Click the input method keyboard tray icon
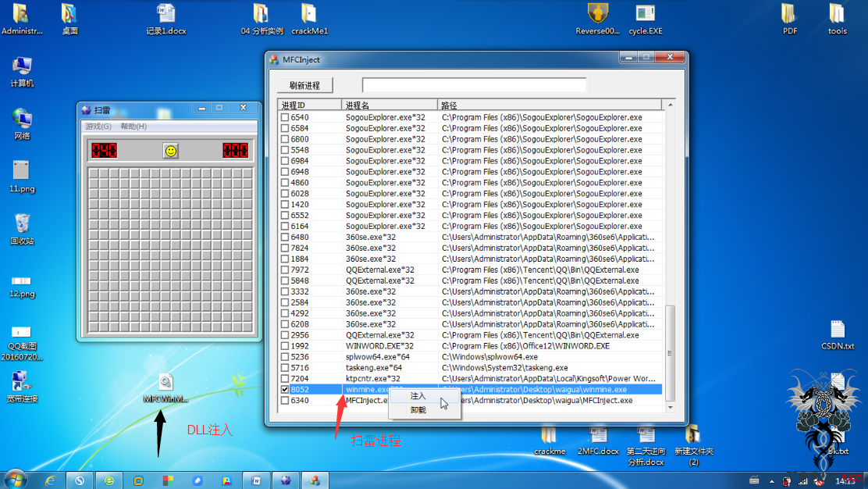This screenshot has width=868, height=489. point(754,480)
